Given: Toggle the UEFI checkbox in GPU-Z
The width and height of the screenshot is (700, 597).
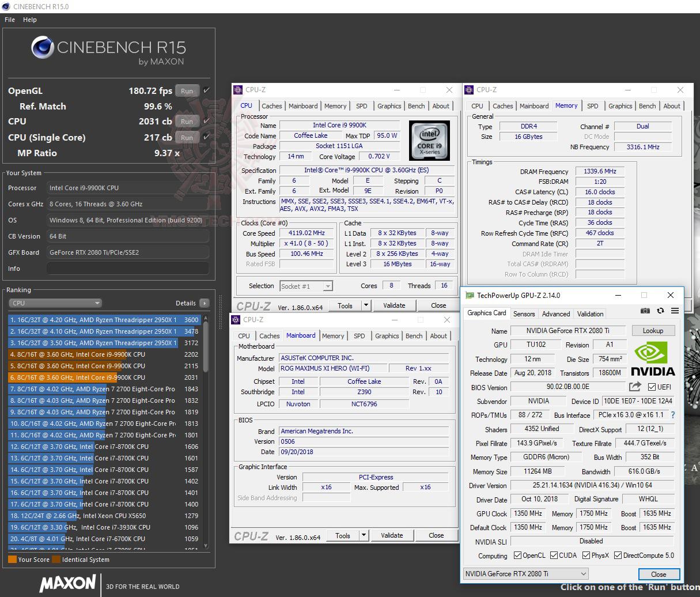Looking at the screenshot, I should (x=652, y=387).
